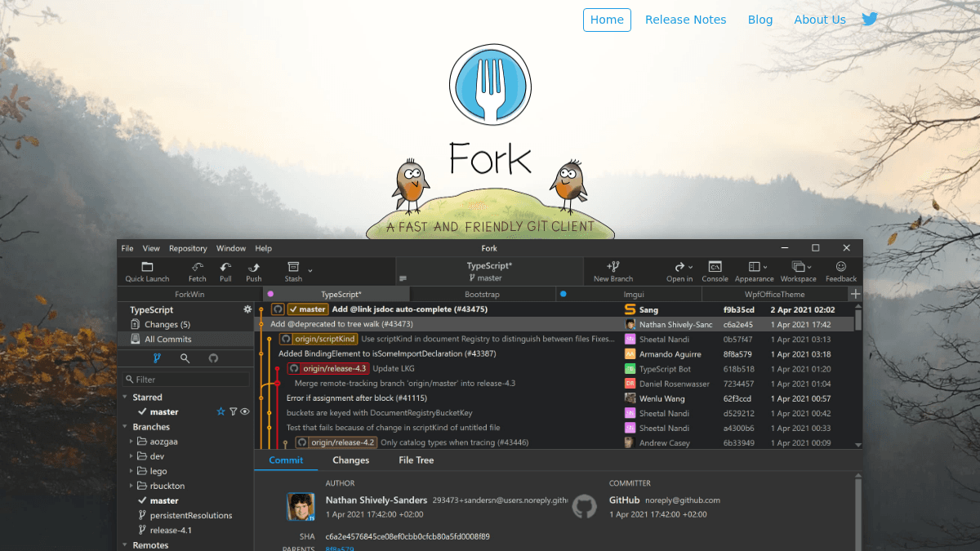Open the View menu
This screenshot has height=551, width=980.
tap(151, 248)
